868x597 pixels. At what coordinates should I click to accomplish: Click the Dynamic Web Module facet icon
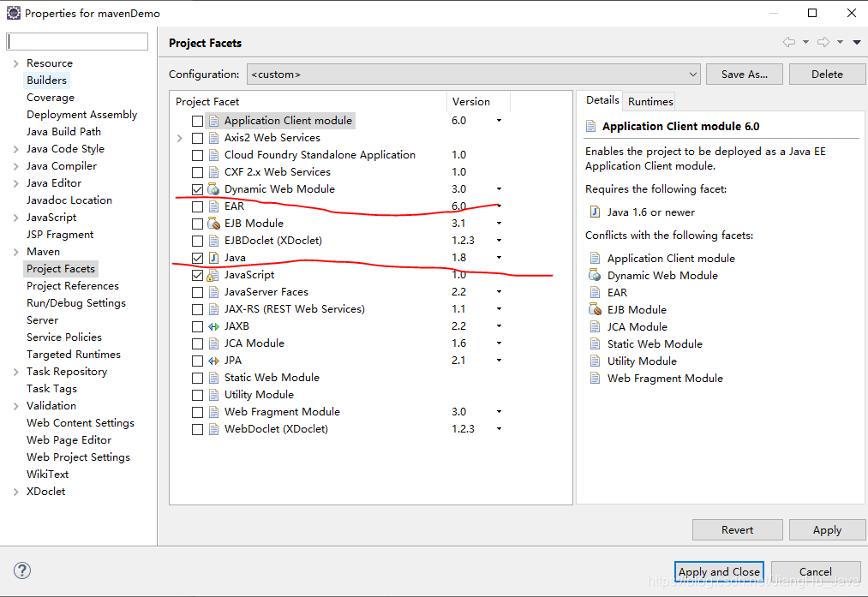(213, 189)
